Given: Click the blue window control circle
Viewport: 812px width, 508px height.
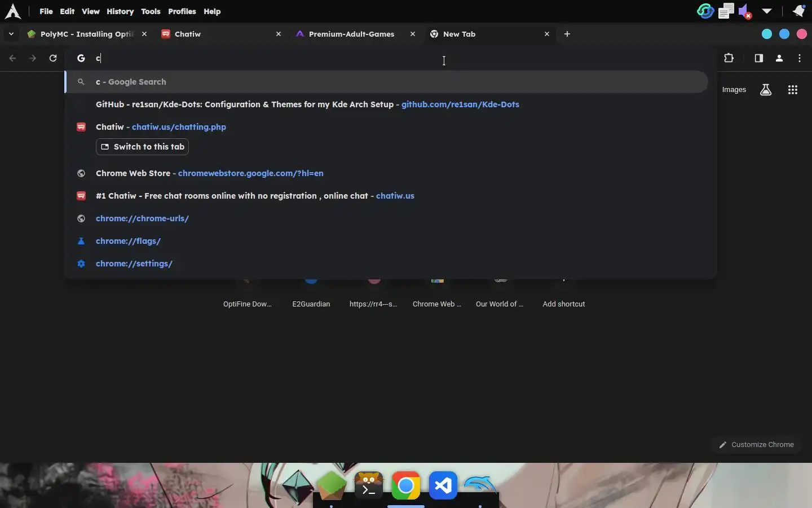Looking at the screenshot, I should pyautogui.click(x=784, y=34).
